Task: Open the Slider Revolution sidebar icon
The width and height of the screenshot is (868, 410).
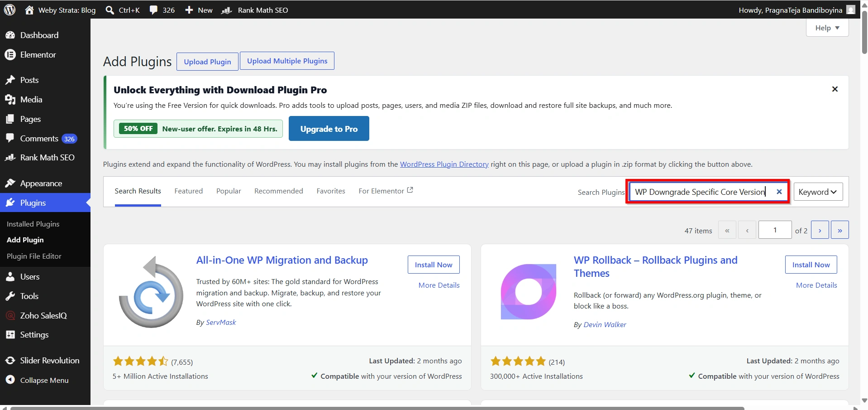Action: tap(10, 361)
